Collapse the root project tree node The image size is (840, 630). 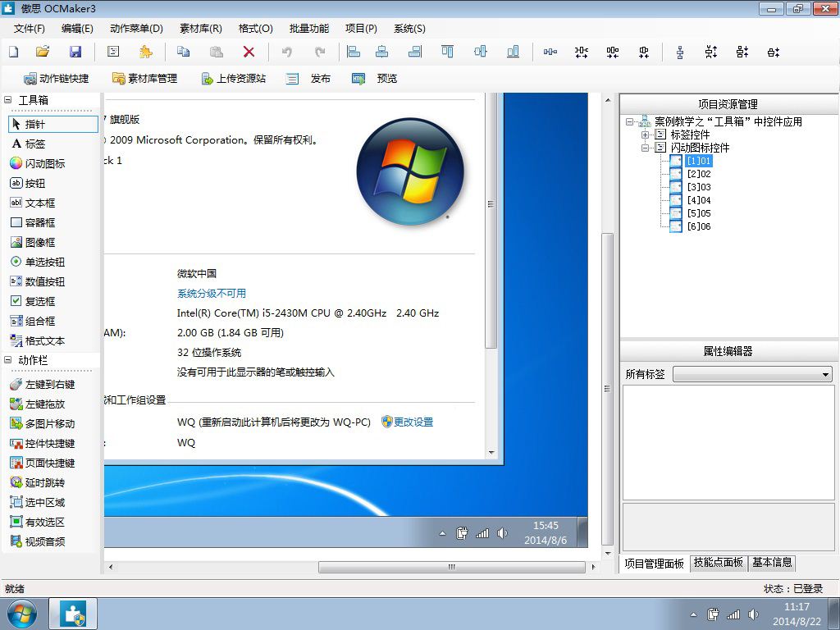click(x=629, y=121)
